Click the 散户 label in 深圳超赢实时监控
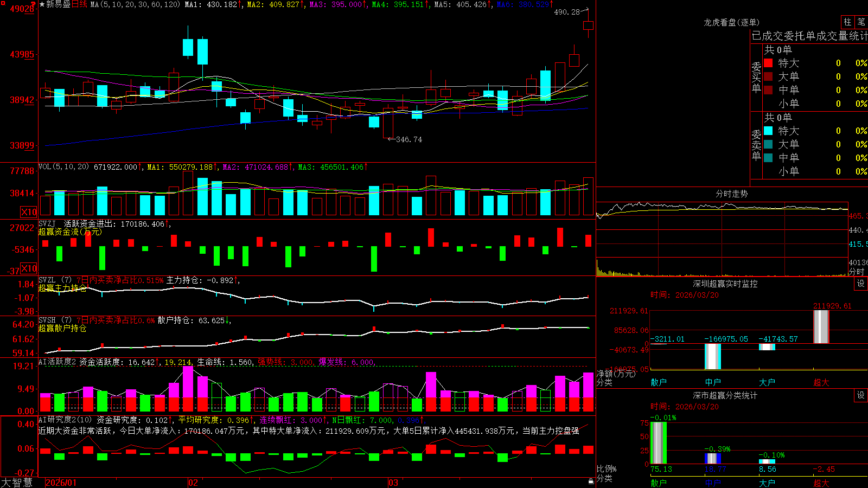Screen dimensions: 868x488 (x=659, y=382)
